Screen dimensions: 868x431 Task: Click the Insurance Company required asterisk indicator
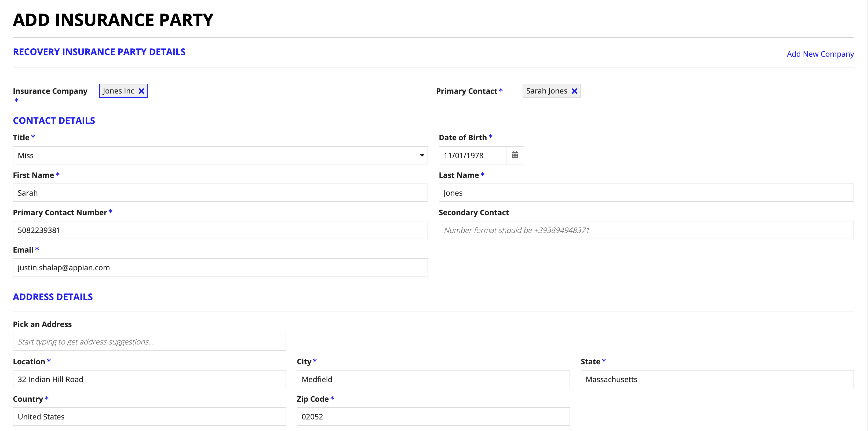(x=16, y=101)
